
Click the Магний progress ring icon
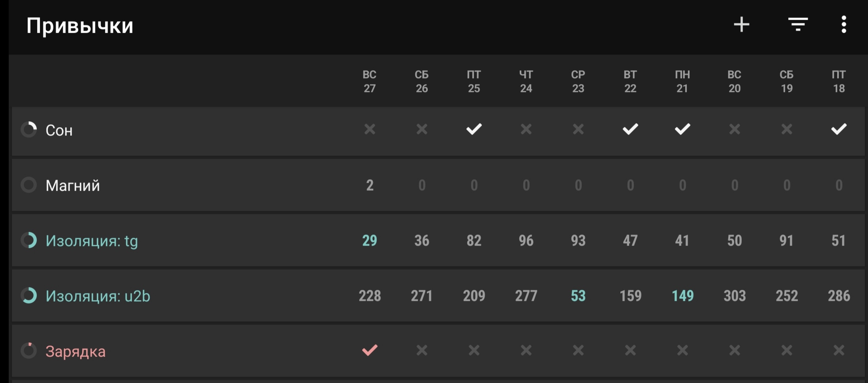coord(29,185)
